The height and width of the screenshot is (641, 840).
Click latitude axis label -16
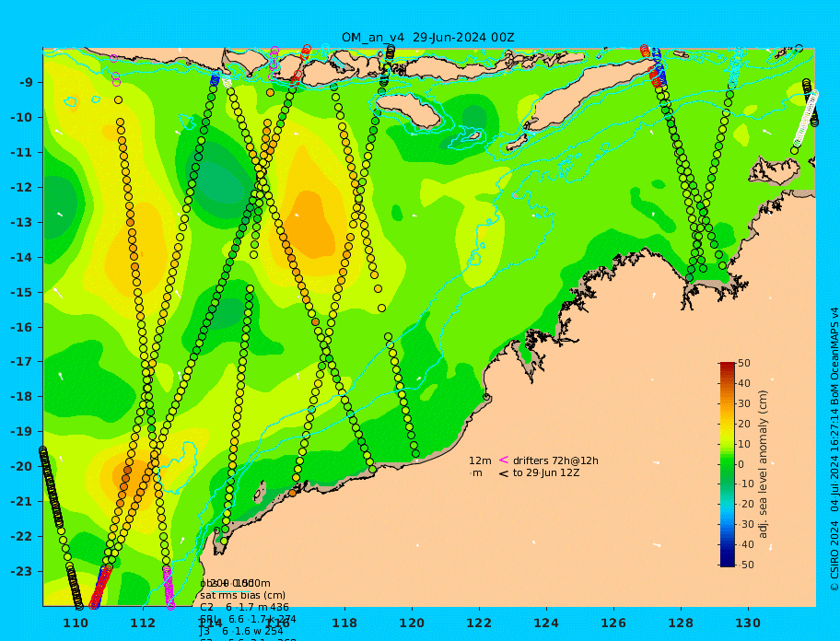click(x=21, y=327)
